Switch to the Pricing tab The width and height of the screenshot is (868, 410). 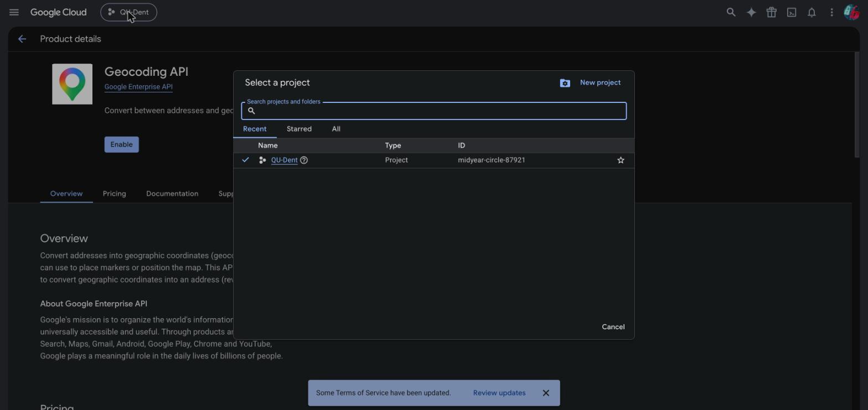pyautogui.click(x=114, y=194)
